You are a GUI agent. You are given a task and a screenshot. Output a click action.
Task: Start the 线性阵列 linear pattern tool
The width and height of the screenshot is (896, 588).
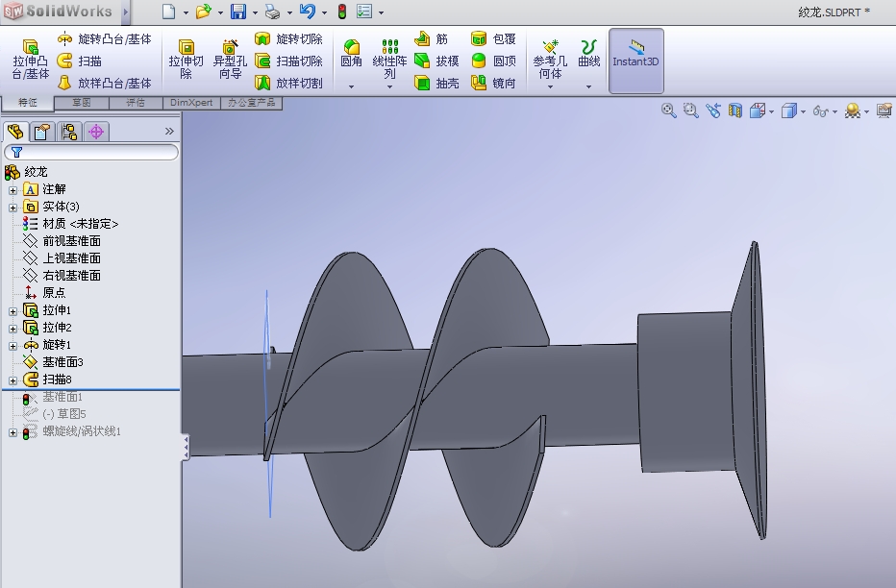pyautogui.click(x=389, y=60)
